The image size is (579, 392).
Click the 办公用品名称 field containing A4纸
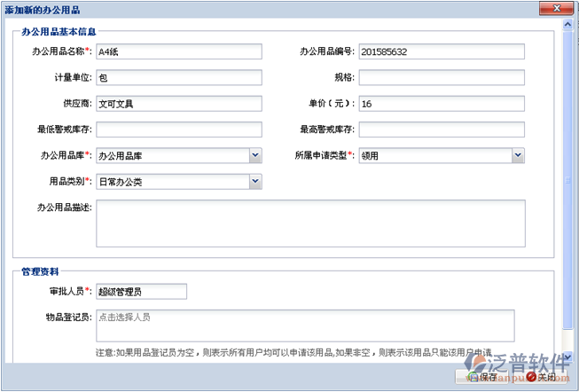click(179, 51)
